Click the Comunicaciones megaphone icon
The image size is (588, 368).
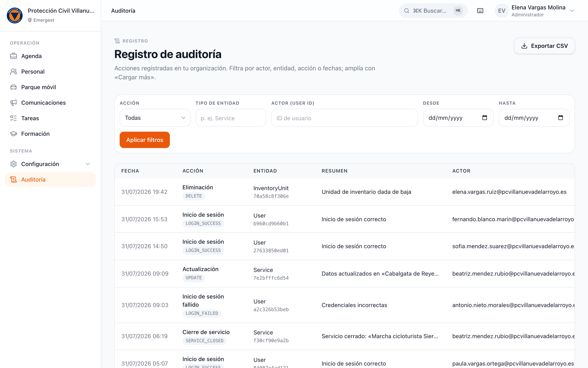(x=14, y=103)
